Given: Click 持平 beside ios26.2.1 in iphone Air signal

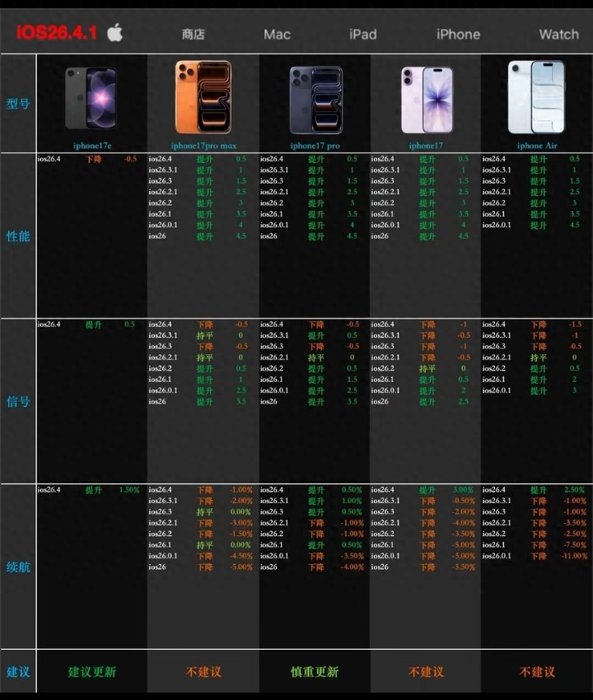Looking at the screenshot, I should [539, 357].
